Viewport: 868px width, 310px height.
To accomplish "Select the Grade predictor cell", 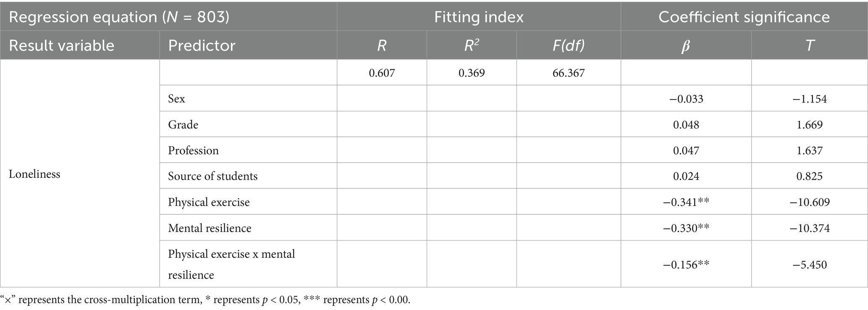I will click(248, 124).
